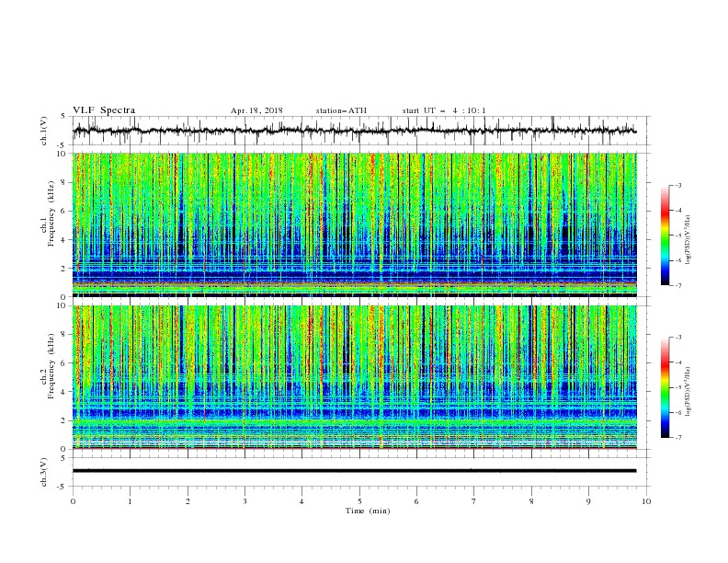Click the '-3' value on ch.1 color scale
This screenshot has width=728, height=563.
tap(678, 185)
